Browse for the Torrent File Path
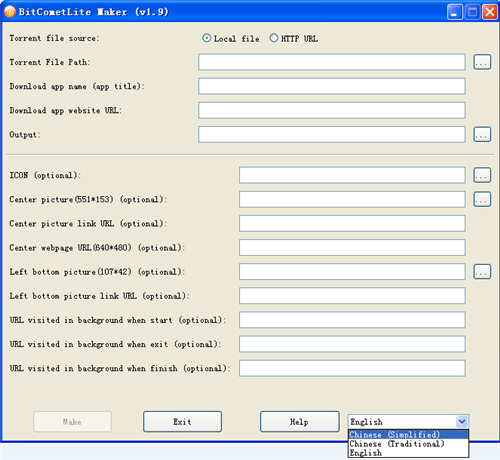 coord(482,62)
